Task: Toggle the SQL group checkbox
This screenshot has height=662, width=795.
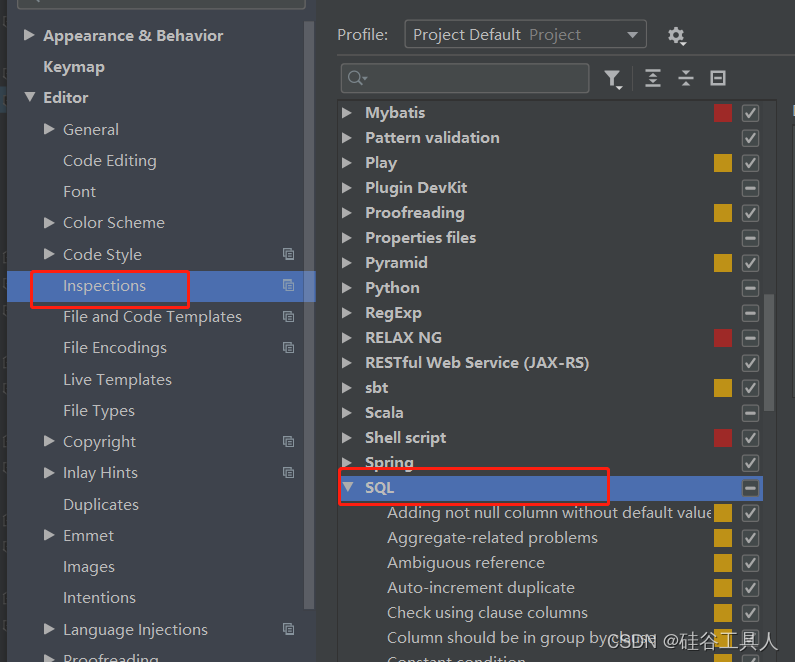Action: (750, 488)
